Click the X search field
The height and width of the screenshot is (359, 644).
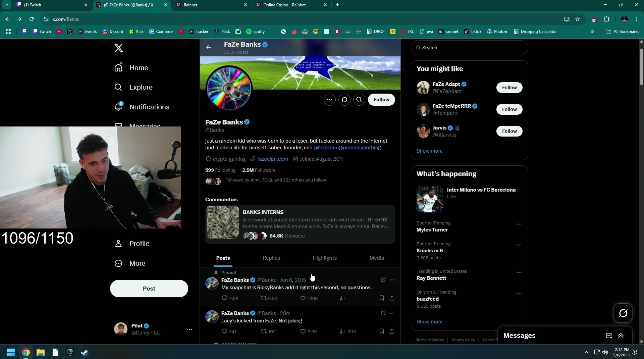click(x=469, y=48)
